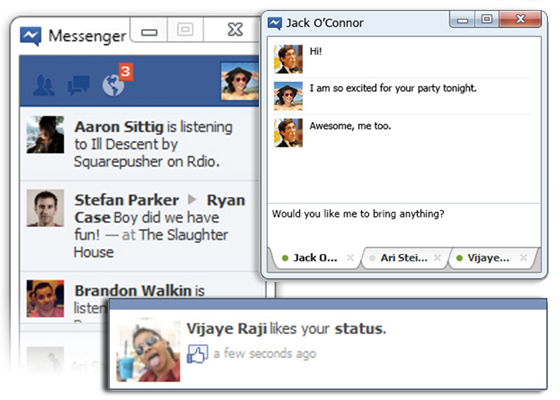The width and height of the screenshot is (560, 400).
Task: Select the Jack O... chat tab
Action: [x=315, y=258]
